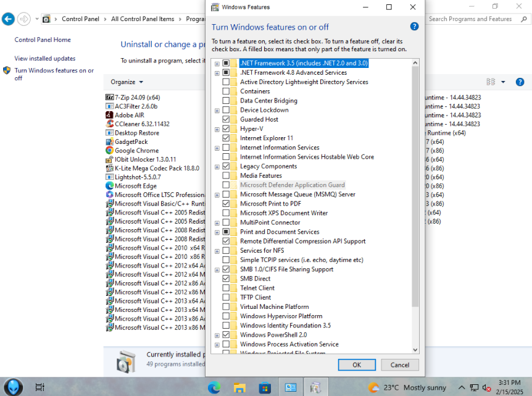Expand the Hyper-V node
This screenshot has height=396, width=532.
point(217,129)
